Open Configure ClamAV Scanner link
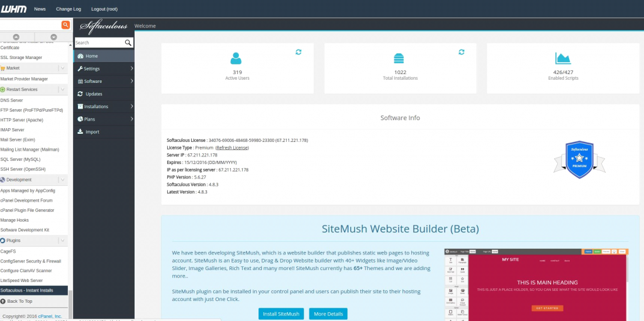 (26, 271)
